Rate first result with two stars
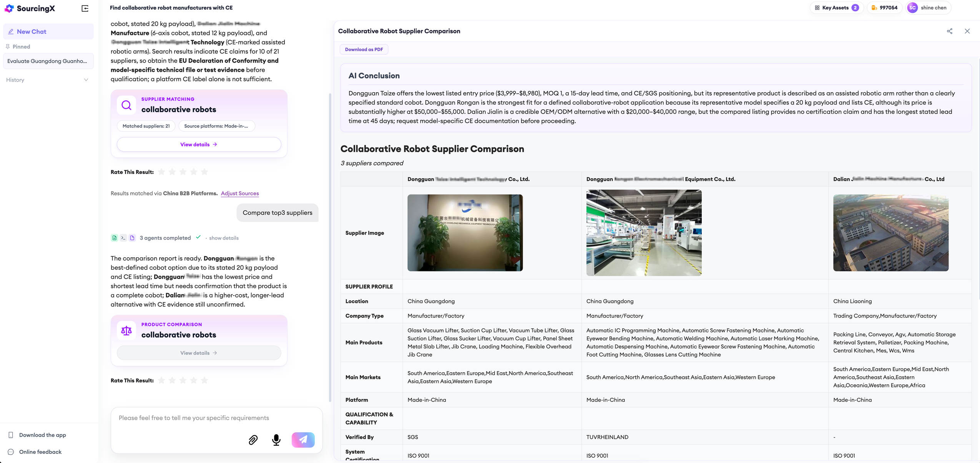The width and height of the screenshot is (980, 463). click(172, 172)
